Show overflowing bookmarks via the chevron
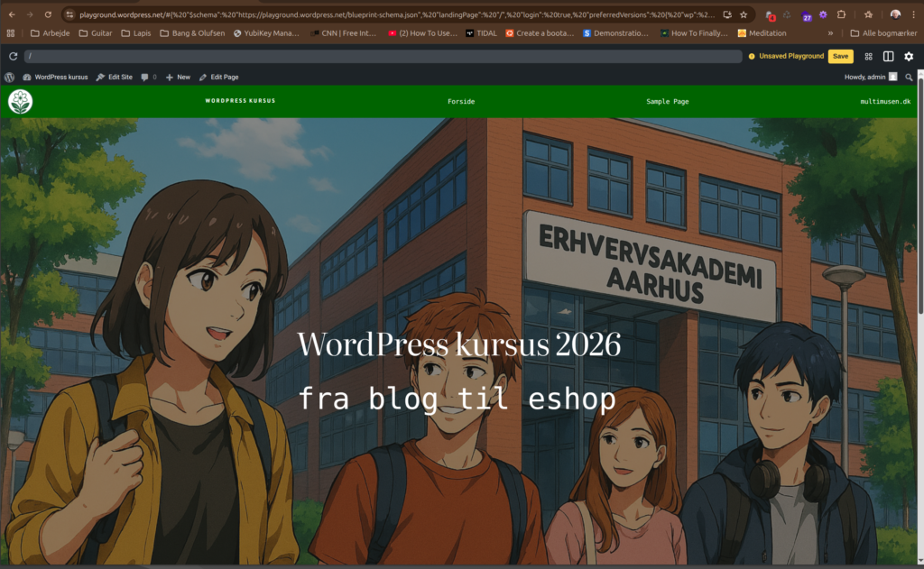 click(x=831, y=32)
